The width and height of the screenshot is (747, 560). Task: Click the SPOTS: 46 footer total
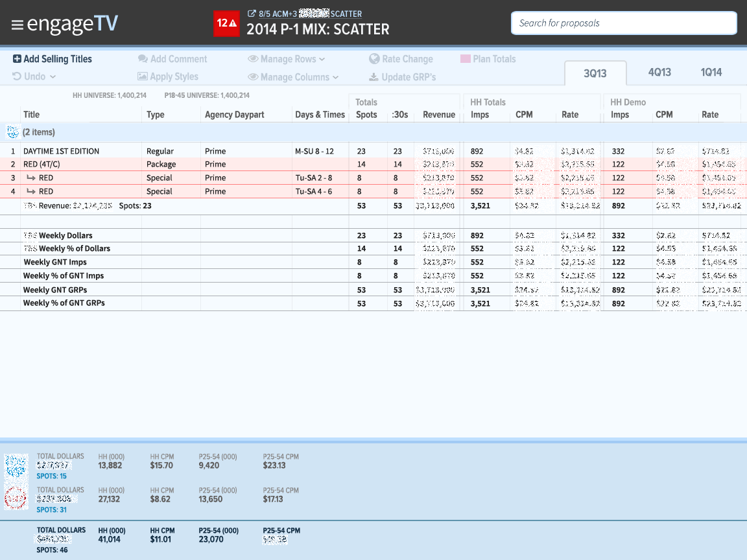coord(52,550)
